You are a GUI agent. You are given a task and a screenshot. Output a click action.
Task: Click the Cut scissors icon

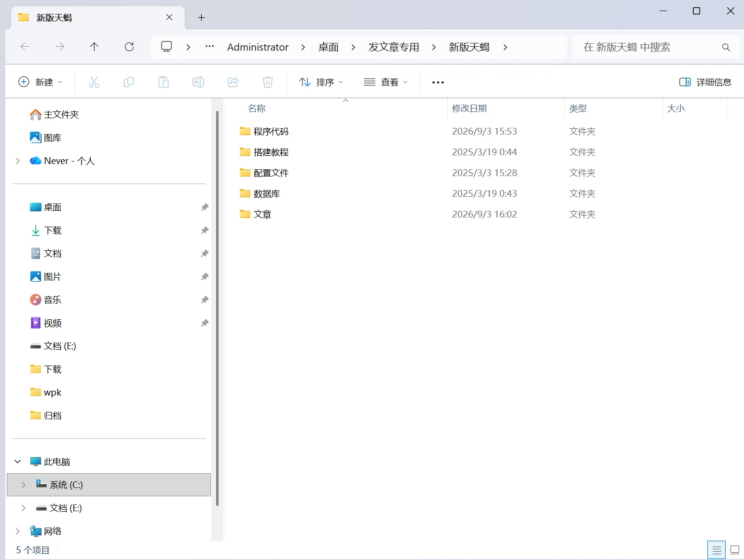click(x=94, y=82)
